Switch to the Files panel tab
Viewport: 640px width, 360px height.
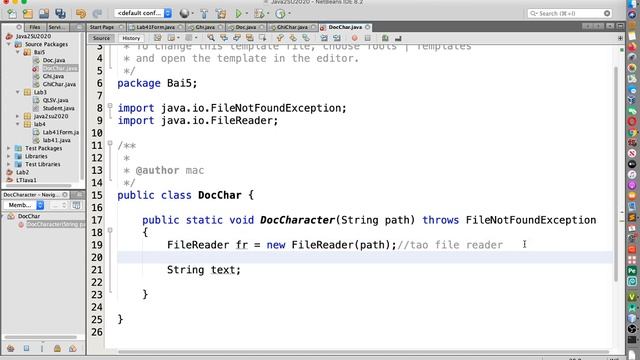coord(35,27)
